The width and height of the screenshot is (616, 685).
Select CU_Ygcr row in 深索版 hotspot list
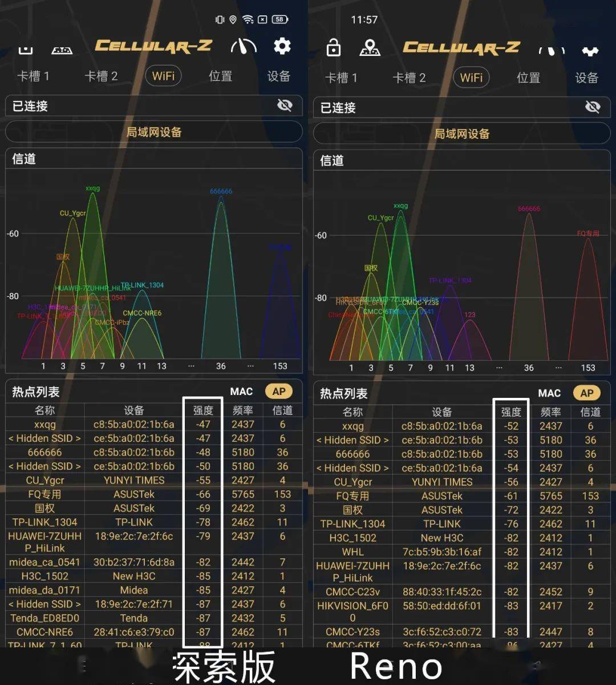tap(154, 480)
